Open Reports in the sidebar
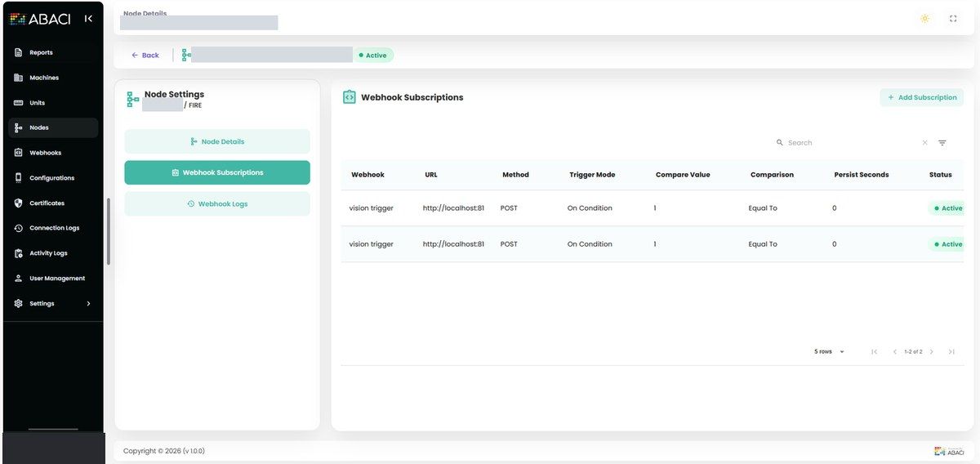The width and height of the screenshot is (980, 464). (x=53, y=52)
